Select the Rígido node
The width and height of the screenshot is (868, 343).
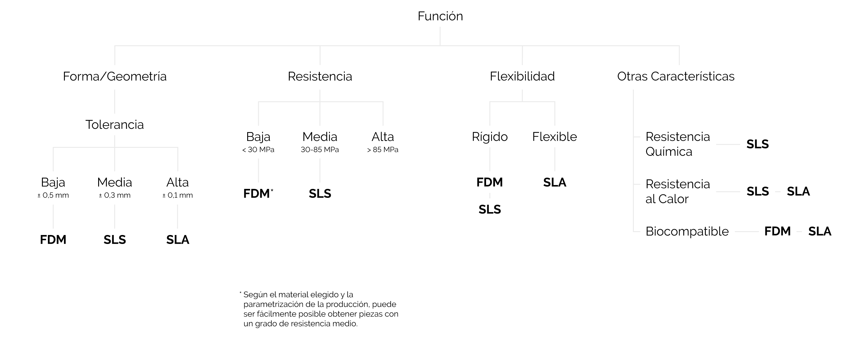pyautogui.click(x=490, y=137)
